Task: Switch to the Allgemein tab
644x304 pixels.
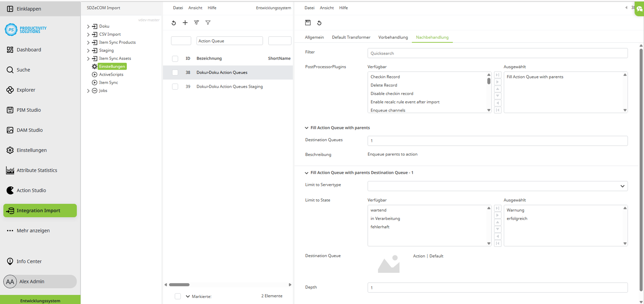Action: pyautogui.click(x=314, y=37)
